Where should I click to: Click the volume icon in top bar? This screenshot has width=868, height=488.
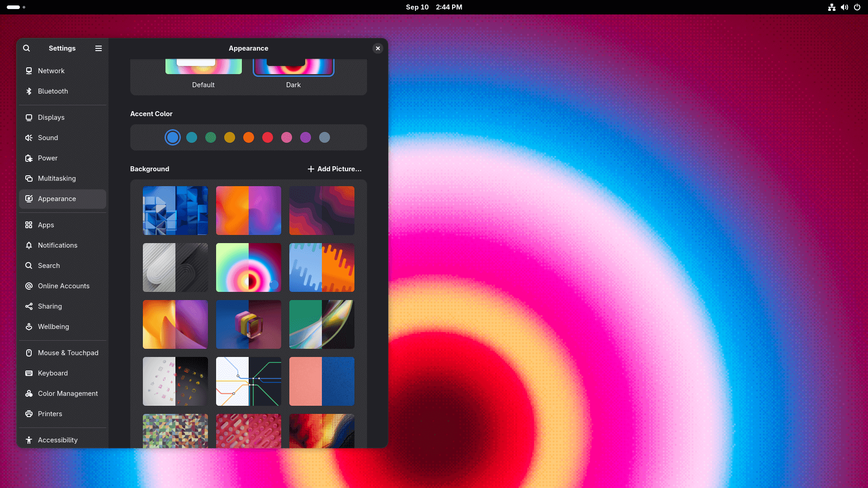pyautogui.click(x=844, y=7)
